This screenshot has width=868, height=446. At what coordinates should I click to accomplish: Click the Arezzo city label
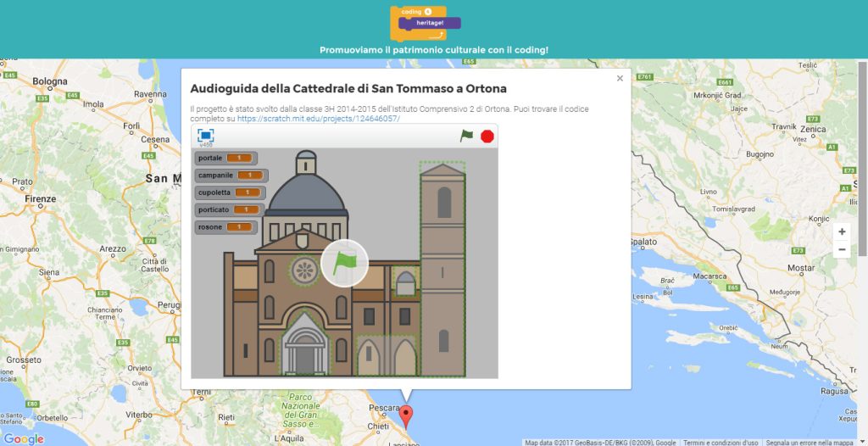coord(113,248)
